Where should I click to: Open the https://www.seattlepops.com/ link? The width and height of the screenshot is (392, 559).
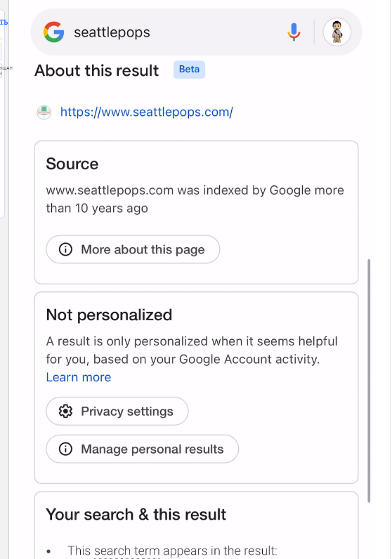(x=147, y=112)
